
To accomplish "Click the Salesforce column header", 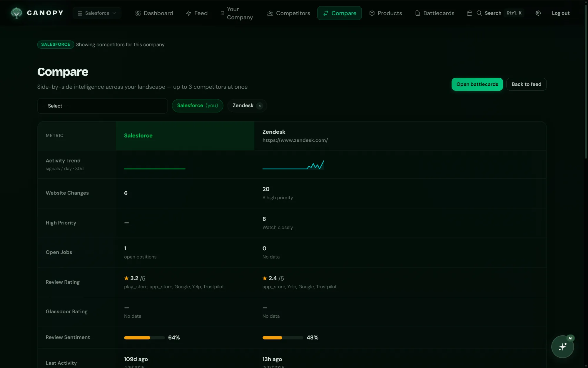I will click(x=138, y=135).
